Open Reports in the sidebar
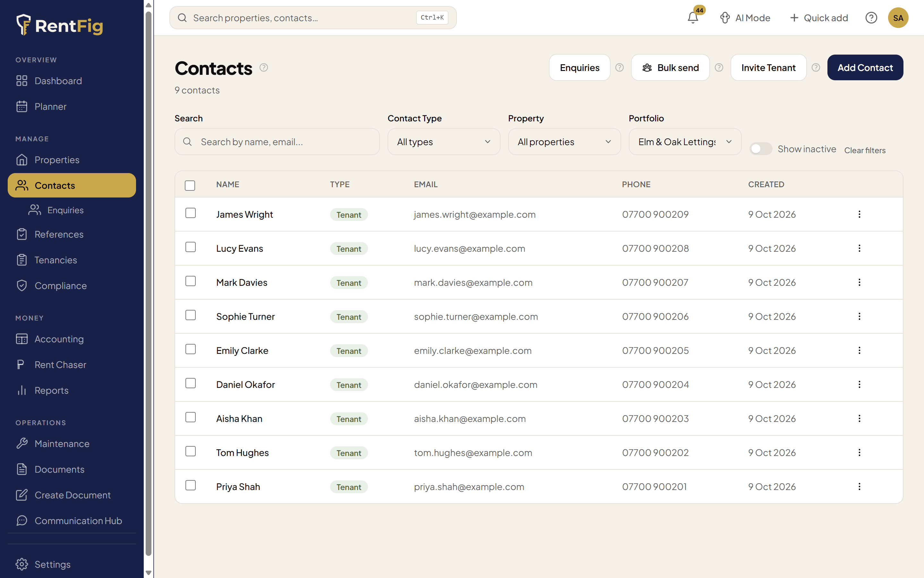924x578 pixels. (x=72, y=390)
